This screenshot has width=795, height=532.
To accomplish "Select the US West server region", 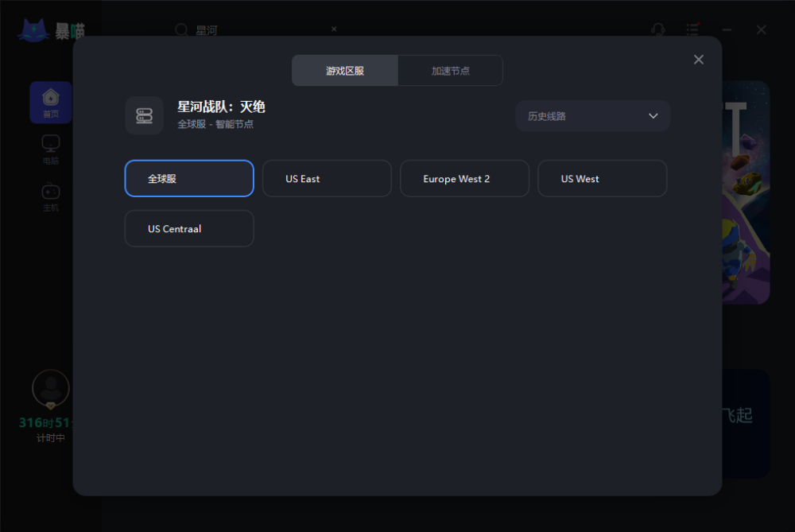I will pos(602,178).
